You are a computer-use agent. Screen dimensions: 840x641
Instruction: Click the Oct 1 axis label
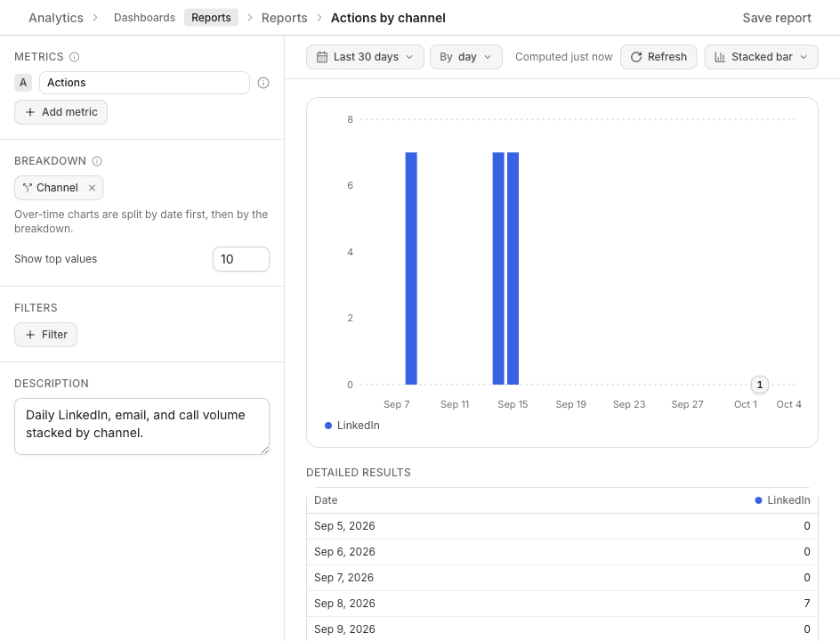pyautogui.click(x=745, y=404)
